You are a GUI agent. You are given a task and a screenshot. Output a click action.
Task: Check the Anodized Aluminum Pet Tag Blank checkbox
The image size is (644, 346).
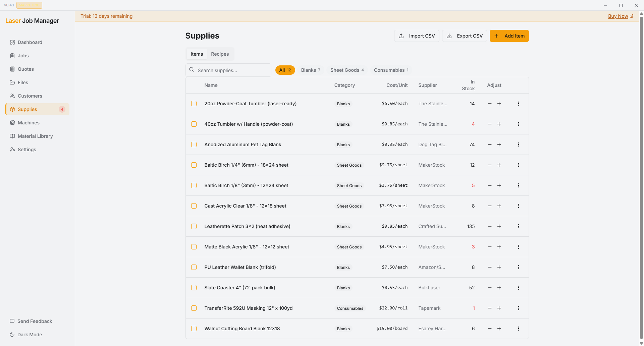[194, 145]
